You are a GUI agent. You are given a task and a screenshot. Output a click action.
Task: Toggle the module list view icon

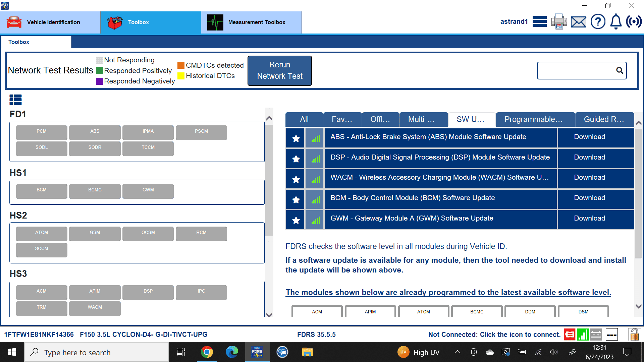click(15, 100)
